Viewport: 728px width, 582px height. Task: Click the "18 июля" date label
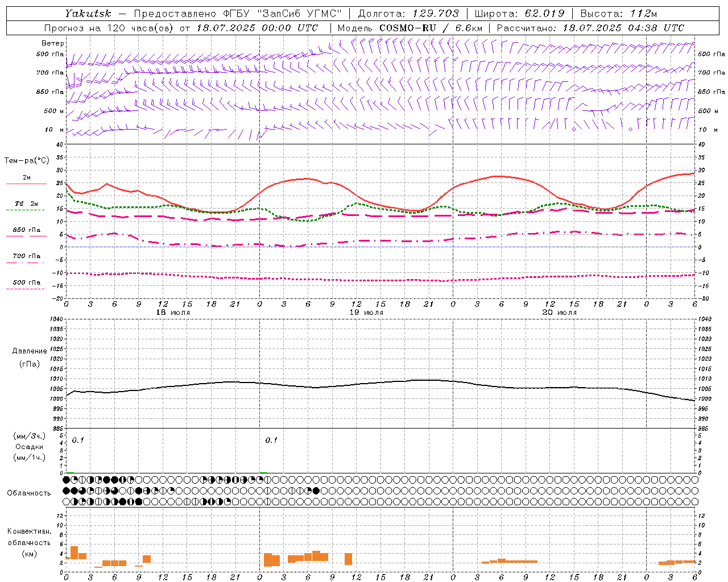coord(173,313)
